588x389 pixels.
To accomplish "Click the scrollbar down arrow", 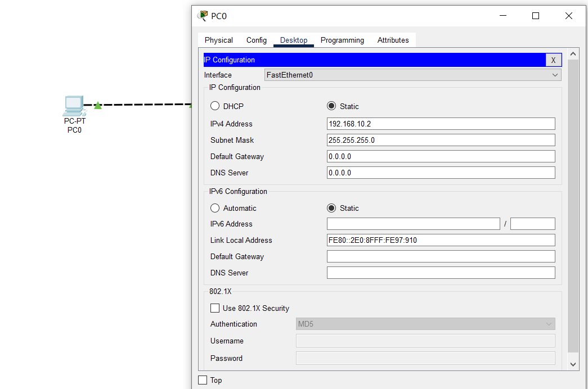I will [x=573, y=364].
